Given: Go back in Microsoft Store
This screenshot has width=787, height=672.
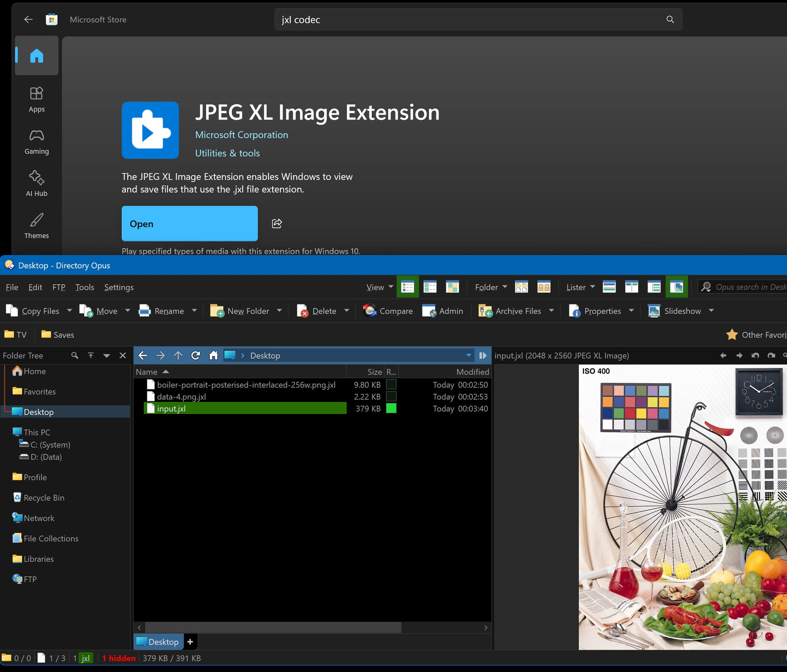Looking at the screenshot, I should click(x=28, y=19).
